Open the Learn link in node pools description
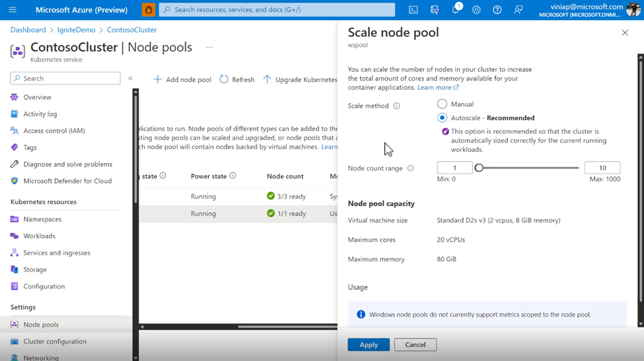Image resolution: width=644 pixels, height=361 pixels. coord(330,147)
